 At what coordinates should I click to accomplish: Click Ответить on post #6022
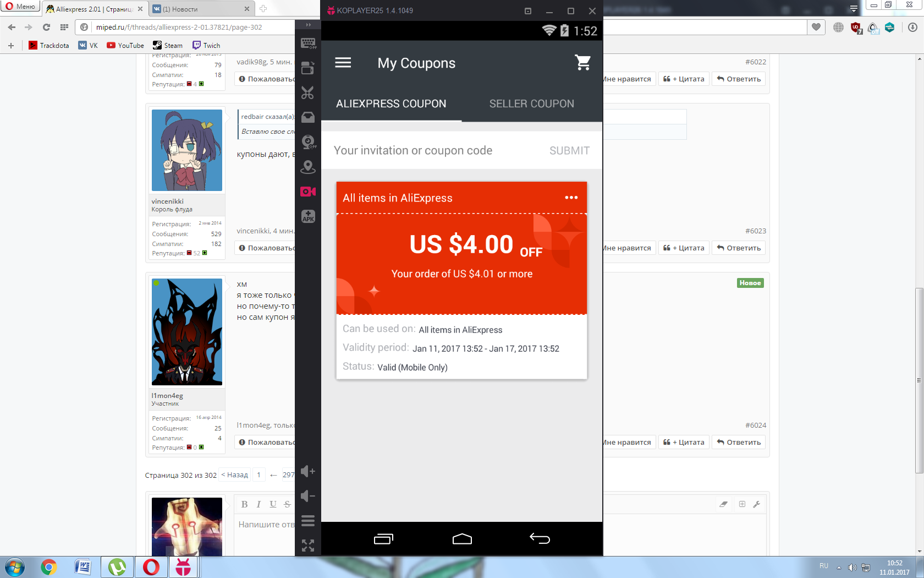coord(739,79)
